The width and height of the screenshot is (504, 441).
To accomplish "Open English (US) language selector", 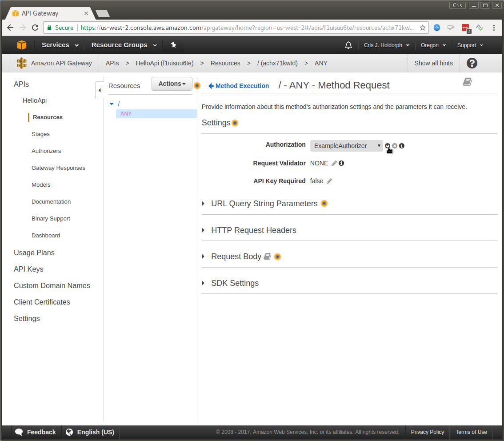I will pos(90,432).
